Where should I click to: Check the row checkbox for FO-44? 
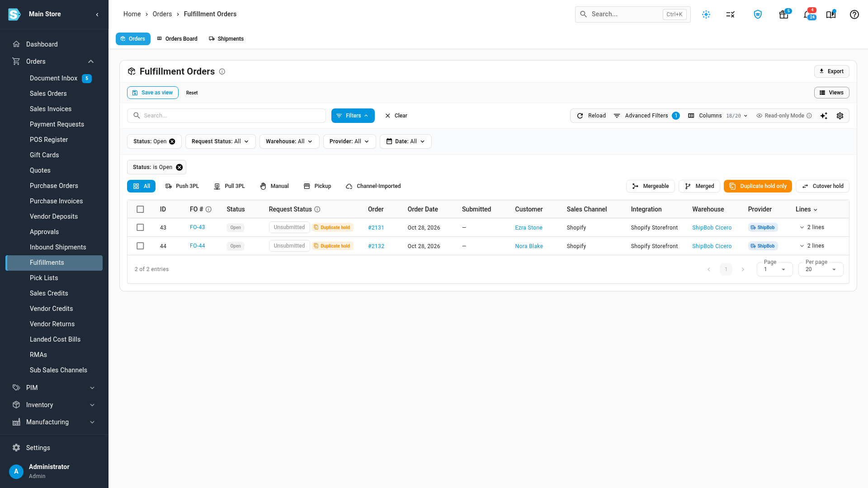[140, 246]
